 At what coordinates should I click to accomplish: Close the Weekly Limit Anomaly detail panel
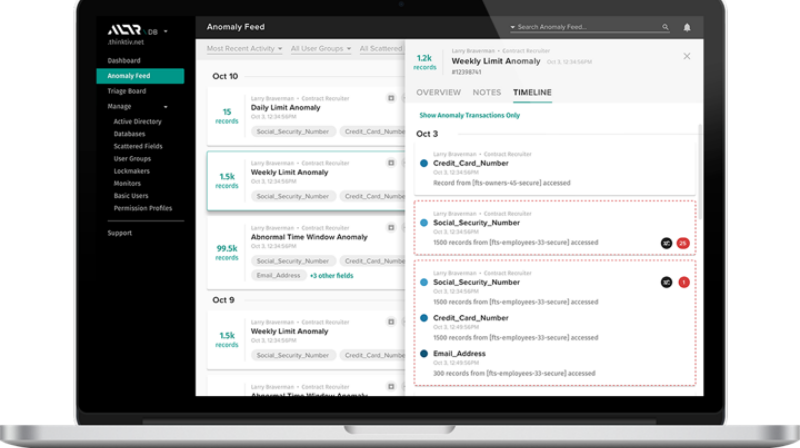687,56
